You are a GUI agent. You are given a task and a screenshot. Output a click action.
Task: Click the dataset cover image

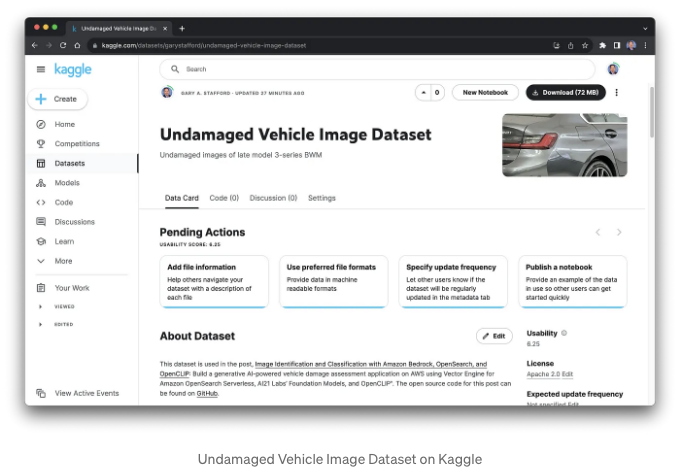[565, 145]
